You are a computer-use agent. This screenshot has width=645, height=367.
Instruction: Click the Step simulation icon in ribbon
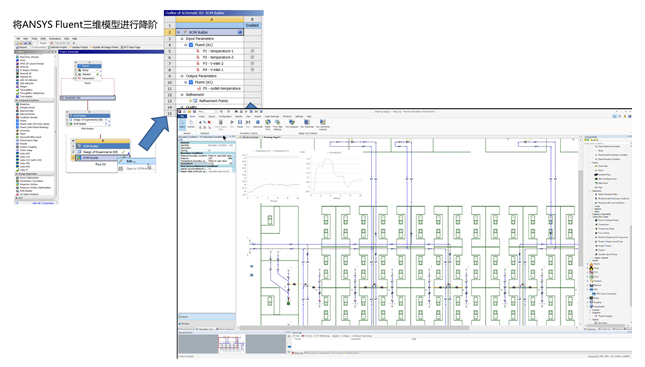(248, 122)
